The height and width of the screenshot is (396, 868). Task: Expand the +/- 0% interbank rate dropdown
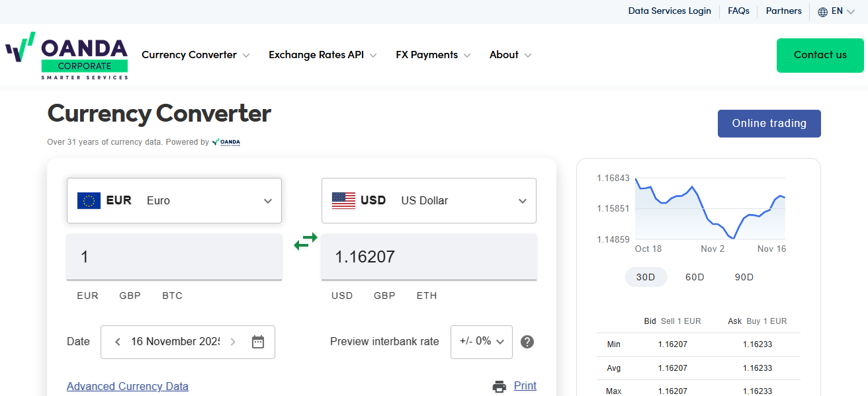point(482,342)
